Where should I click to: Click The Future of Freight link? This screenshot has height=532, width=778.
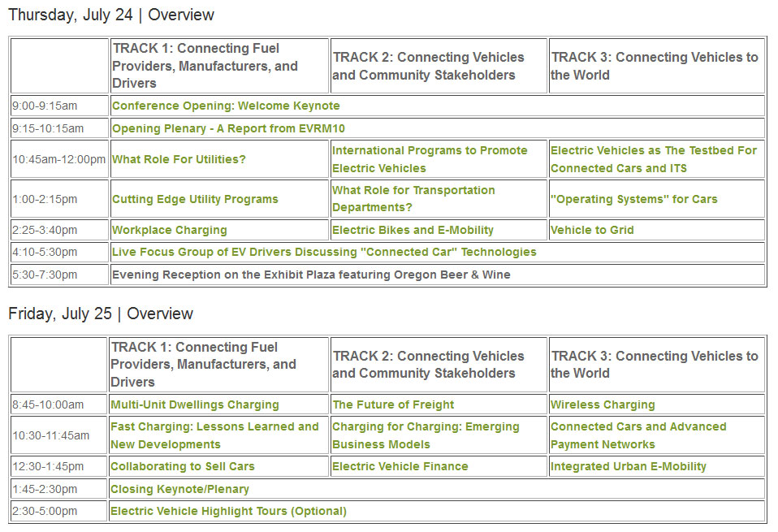(x=393, y=404)
